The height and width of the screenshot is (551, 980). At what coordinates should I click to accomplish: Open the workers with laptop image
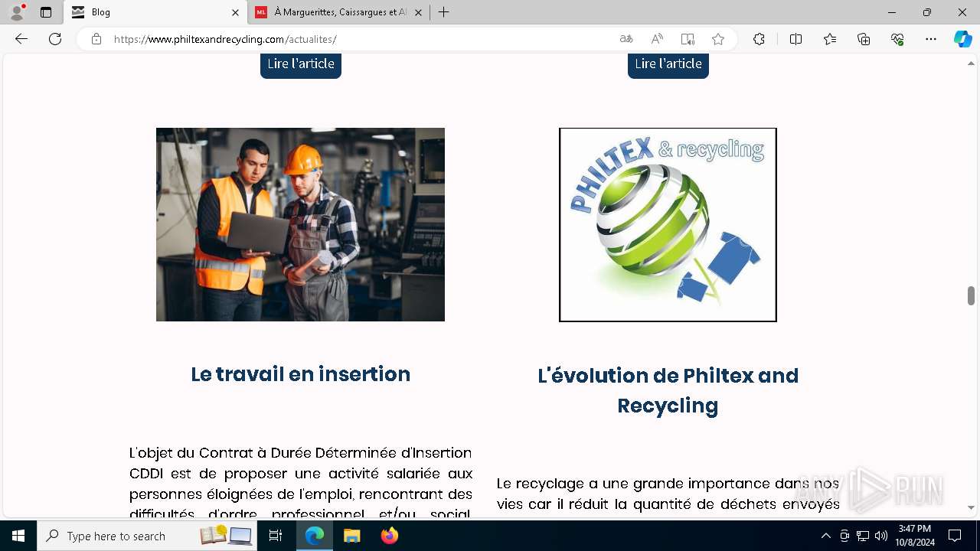click(300, 224)
